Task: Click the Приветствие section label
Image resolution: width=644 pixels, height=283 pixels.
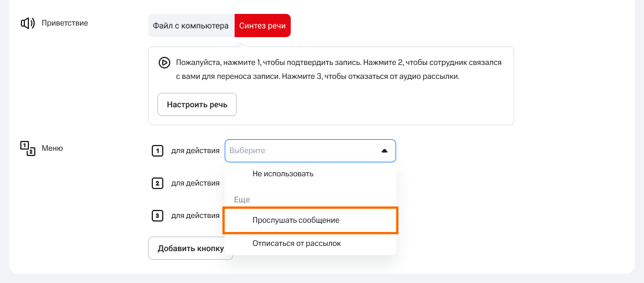Action: [65, 24]
